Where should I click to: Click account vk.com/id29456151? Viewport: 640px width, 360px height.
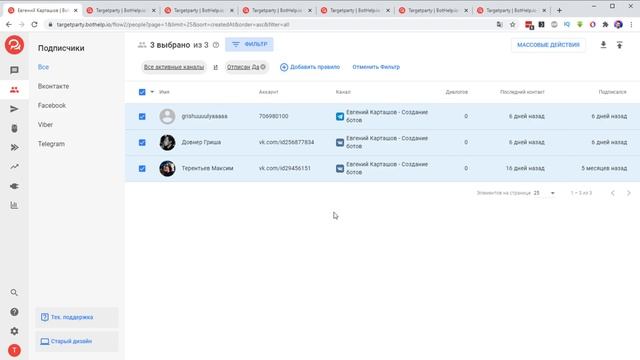click(x=285, y=168)
